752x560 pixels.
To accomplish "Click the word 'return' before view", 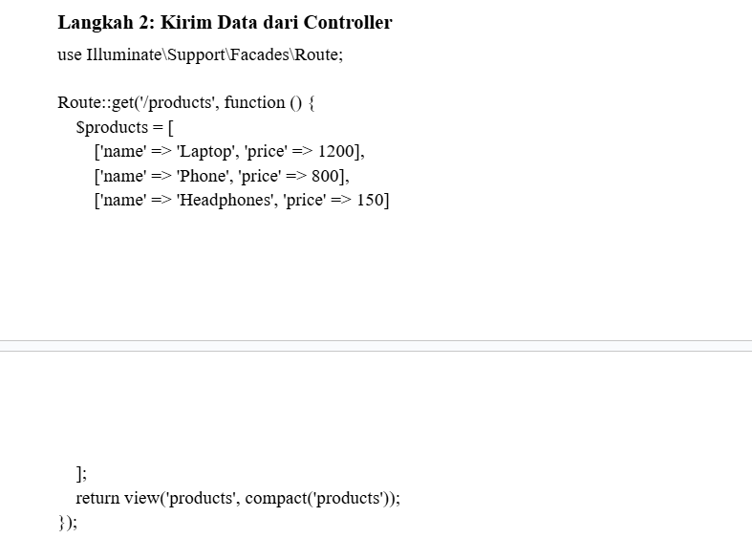I will [x=97, y=498].
